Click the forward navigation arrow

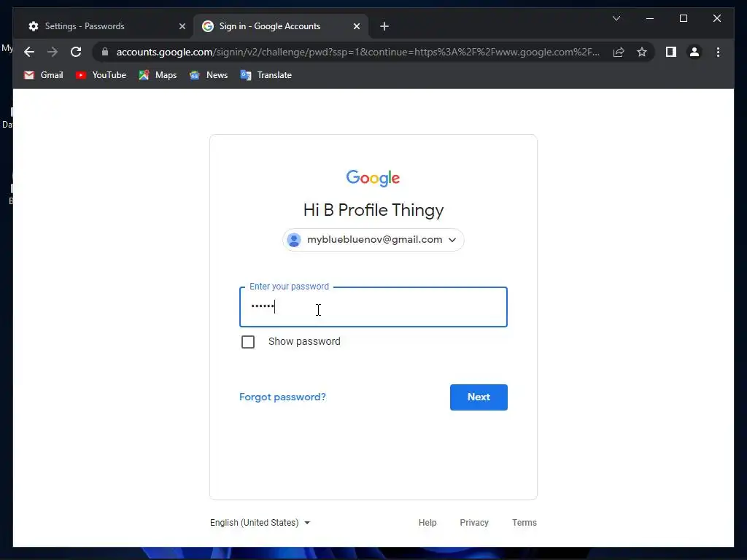pyautogui.click(x=53, y=52)
